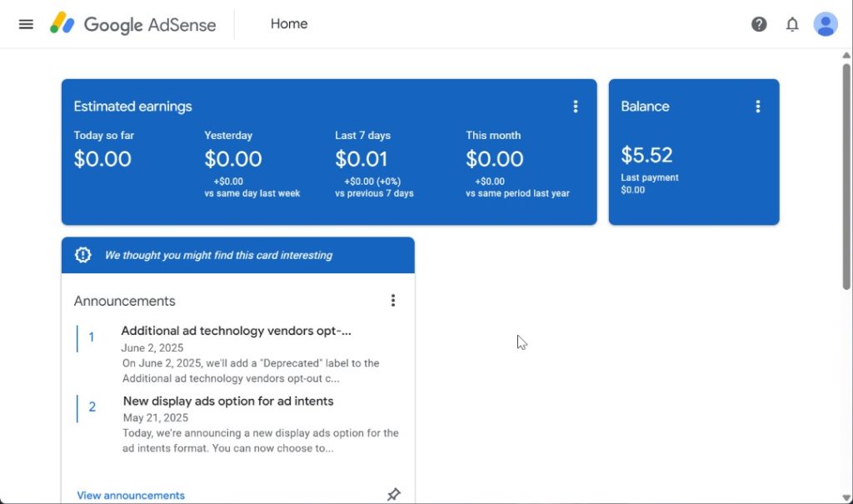
Task: Select announcement number 1 marker
Action: click(x=92, y=337)
